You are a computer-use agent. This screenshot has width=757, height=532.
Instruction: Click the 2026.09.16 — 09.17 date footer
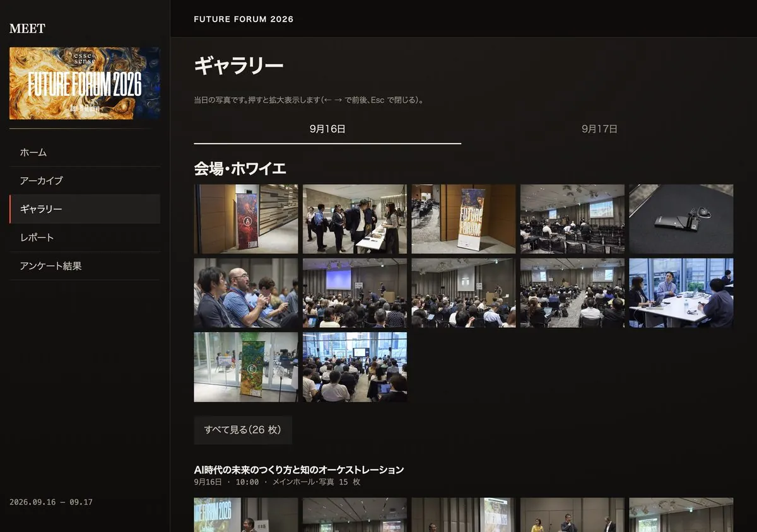51,502
